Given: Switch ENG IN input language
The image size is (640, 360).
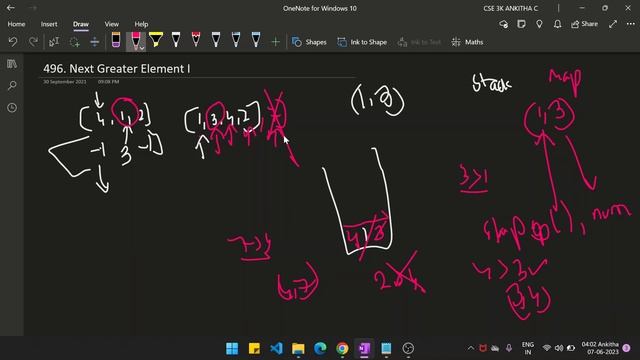Looking at the screenshot, I should (528, 348).
